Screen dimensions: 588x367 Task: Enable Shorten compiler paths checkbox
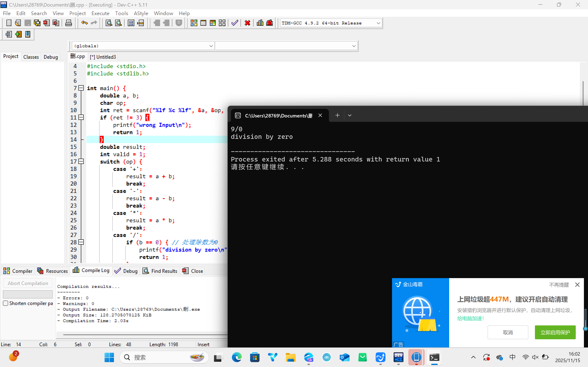(6, 303)
